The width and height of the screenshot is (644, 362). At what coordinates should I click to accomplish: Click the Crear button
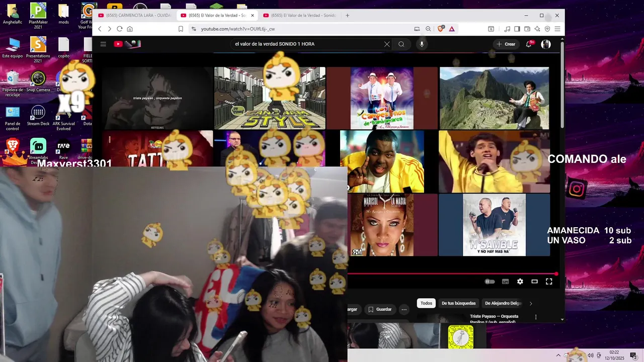[x=506, y=44]
